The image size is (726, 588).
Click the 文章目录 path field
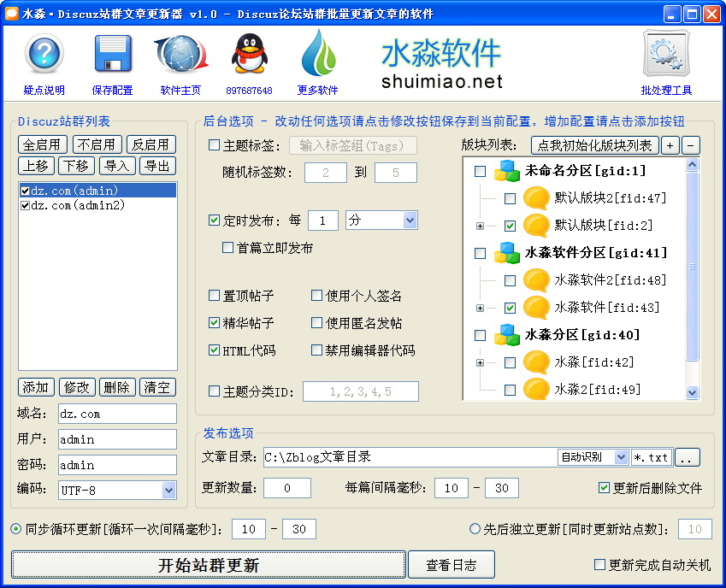tap(410, 457)
